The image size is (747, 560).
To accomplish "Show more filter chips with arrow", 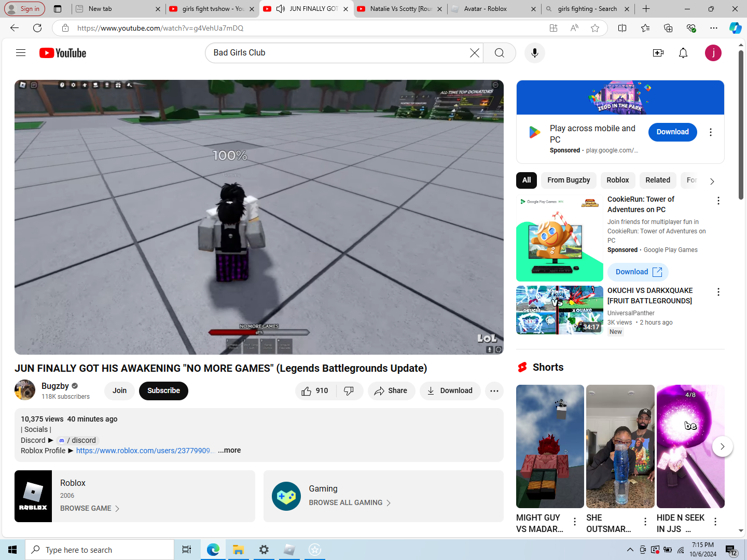I will coord(712,181).
